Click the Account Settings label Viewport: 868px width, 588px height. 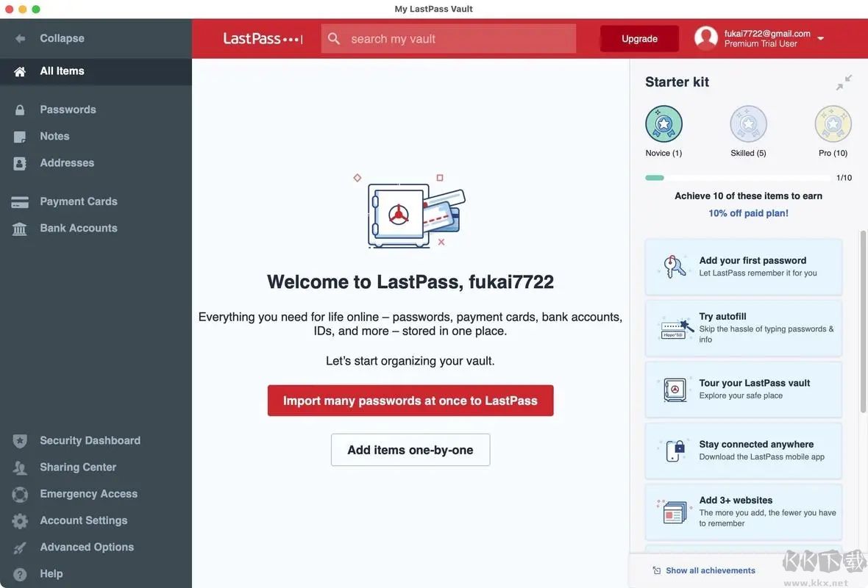tap(84, 520)
